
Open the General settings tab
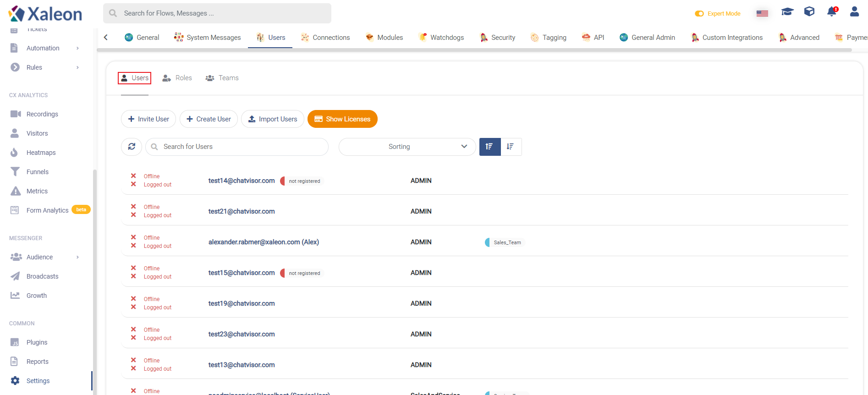(x=142, y=38)
